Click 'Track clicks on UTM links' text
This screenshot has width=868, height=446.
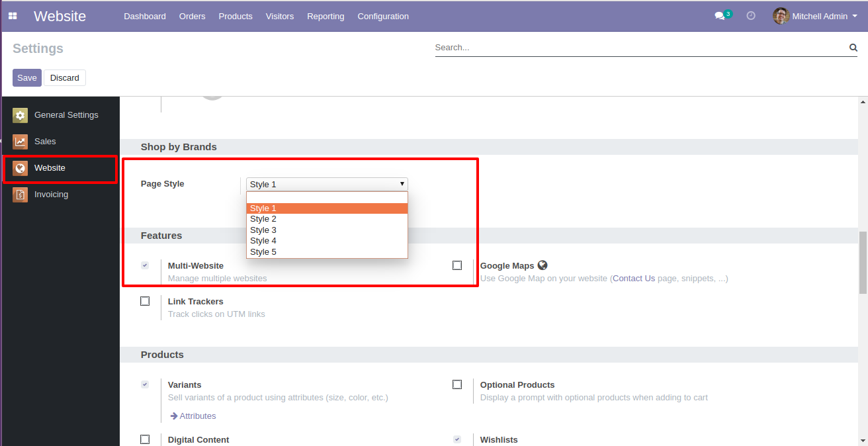point(216,314)
